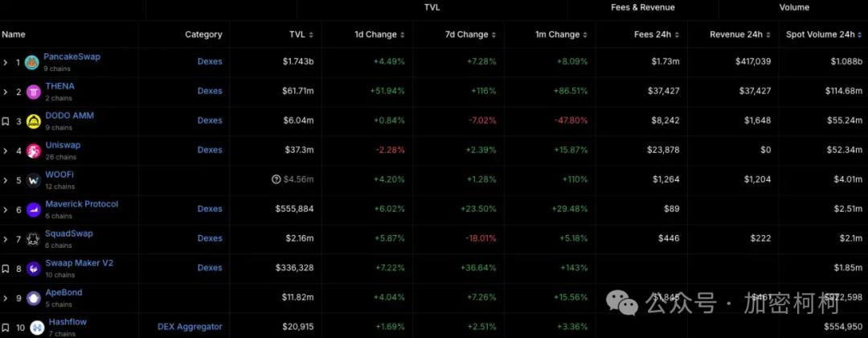Click the ApeBond logo icon
868x338 pixels.
tap(34, 298)
